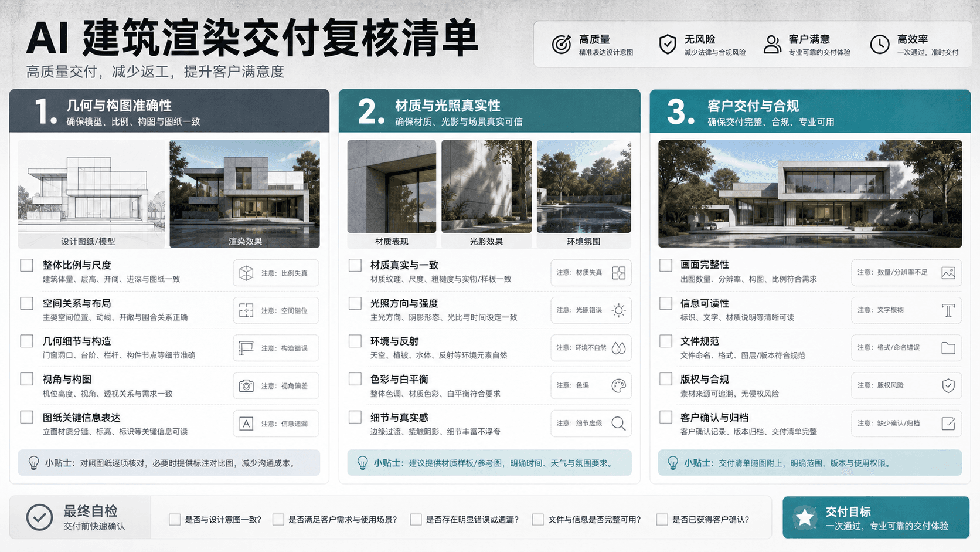The width and height of the screenshot is (980, 552).
Task: Open the wide villa render in section 3
Action: 810,194
